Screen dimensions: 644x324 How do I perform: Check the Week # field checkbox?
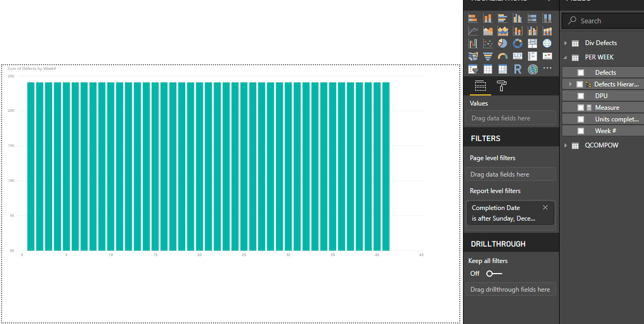[x=581, y=131]
